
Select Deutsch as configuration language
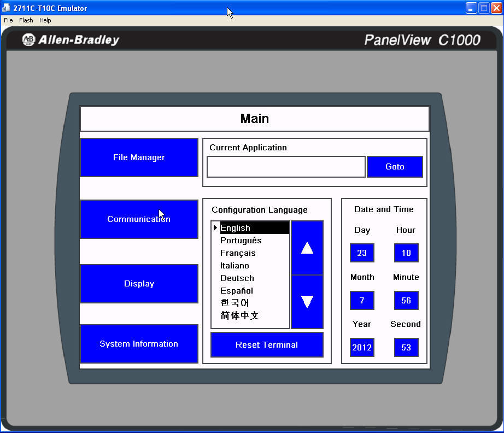(x=237, y=278)
